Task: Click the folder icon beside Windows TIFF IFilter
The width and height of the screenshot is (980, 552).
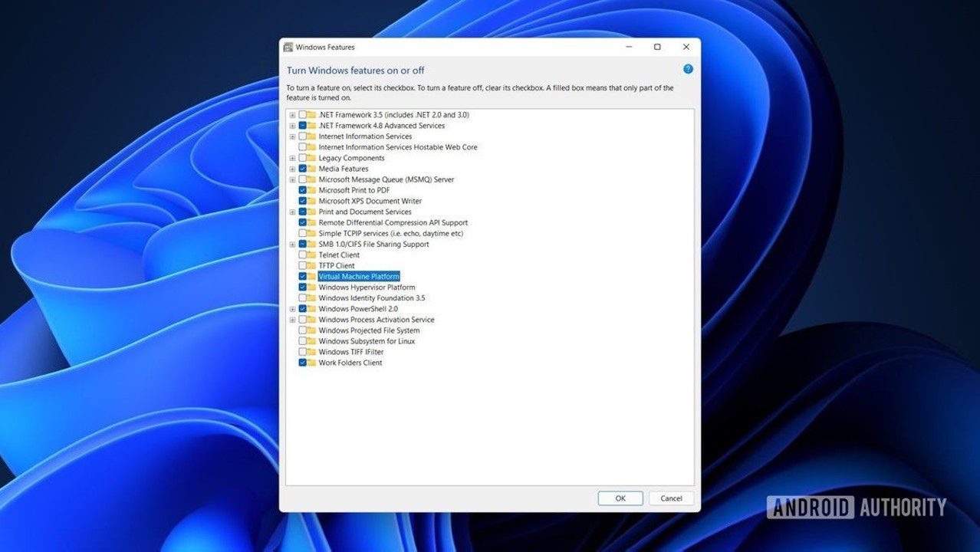Action: pos(312,352)
